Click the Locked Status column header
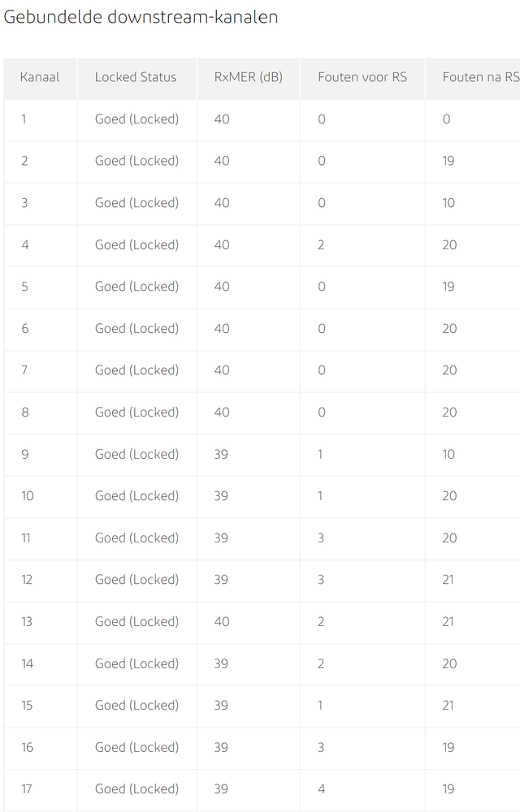Viewport: 520px width, 812px height. click(x=136, y=77)
